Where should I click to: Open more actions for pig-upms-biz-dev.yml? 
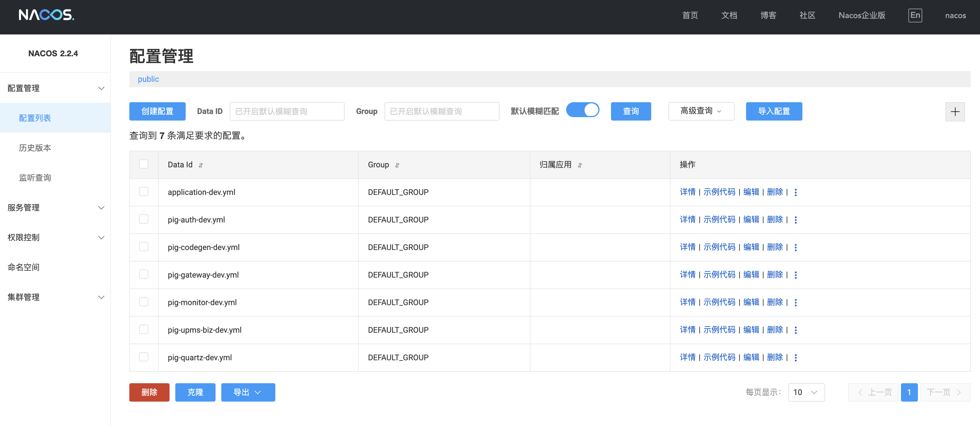coord(795,330)
